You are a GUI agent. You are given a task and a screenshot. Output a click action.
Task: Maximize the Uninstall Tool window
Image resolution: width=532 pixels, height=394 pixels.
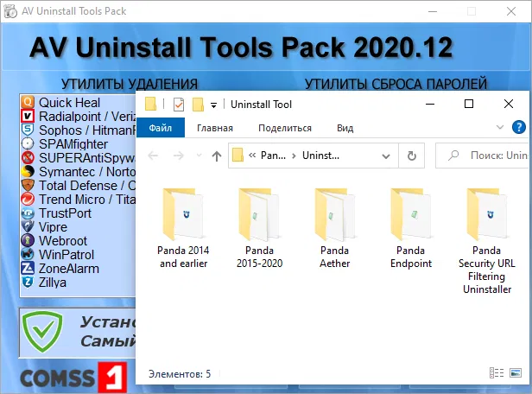click(469, 104)
